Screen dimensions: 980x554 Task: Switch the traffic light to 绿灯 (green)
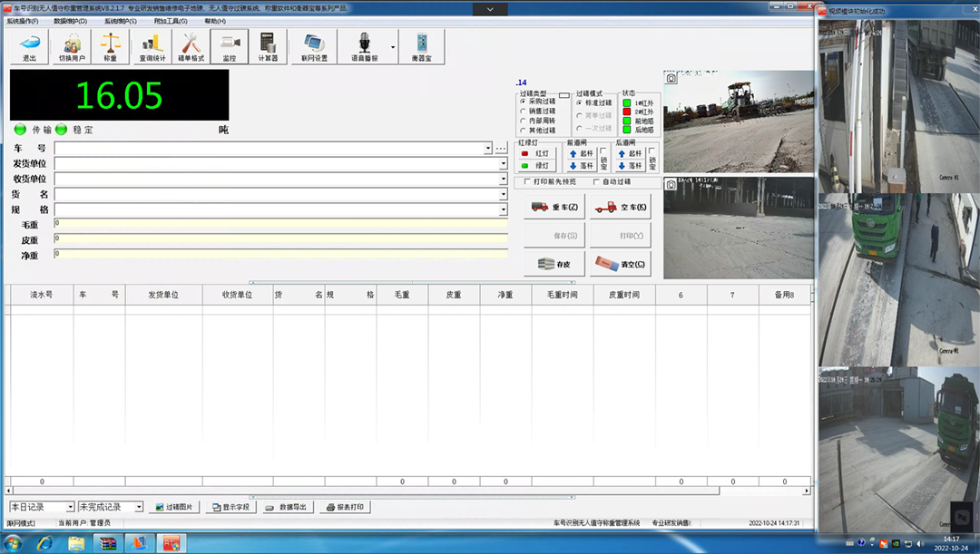(535, 166)
